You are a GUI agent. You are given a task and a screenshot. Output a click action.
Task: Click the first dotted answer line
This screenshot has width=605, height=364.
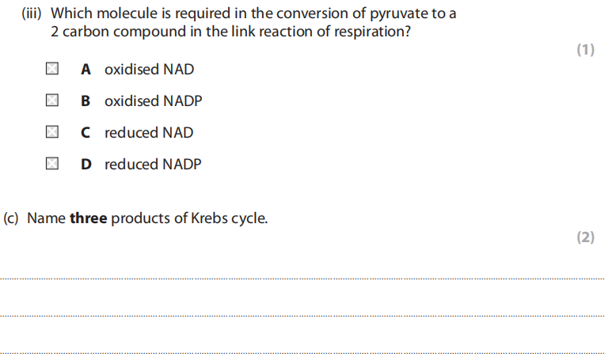[x=302, y=279]
